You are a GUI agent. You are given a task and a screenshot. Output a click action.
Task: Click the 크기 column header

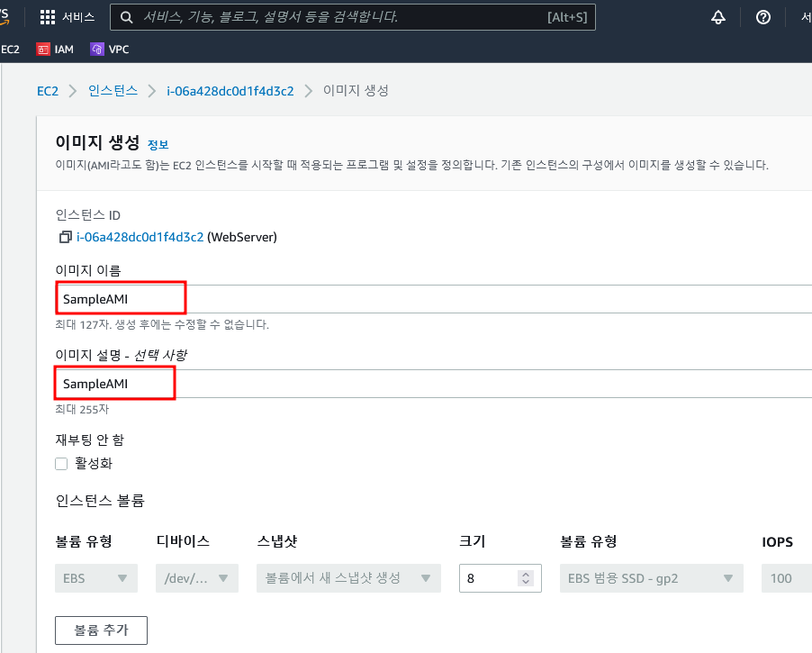[x=473, y=541]
